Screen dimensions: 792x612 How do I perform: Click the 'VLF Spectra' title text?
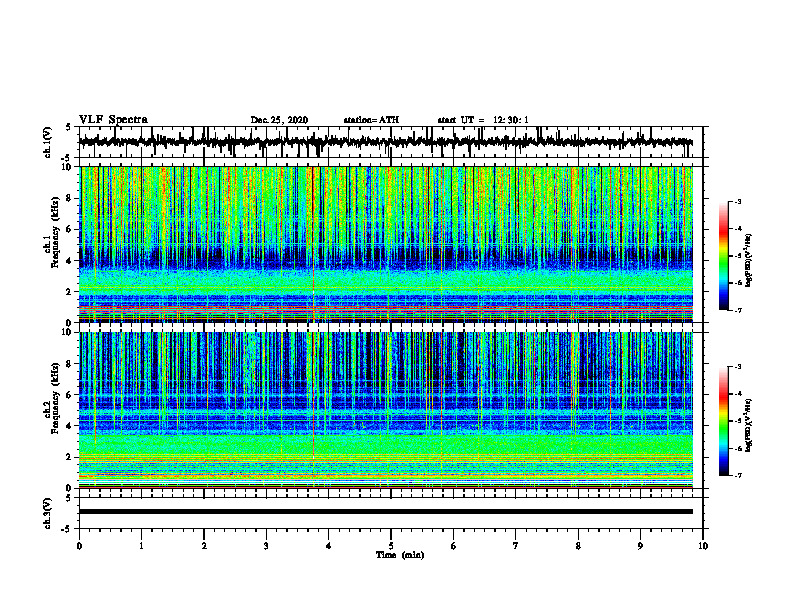(x=113, y=119)
